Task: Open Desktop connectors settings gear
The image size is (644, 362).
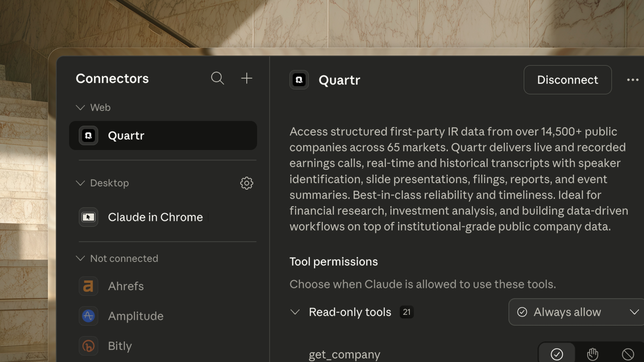Action: [x=247, y=183]
